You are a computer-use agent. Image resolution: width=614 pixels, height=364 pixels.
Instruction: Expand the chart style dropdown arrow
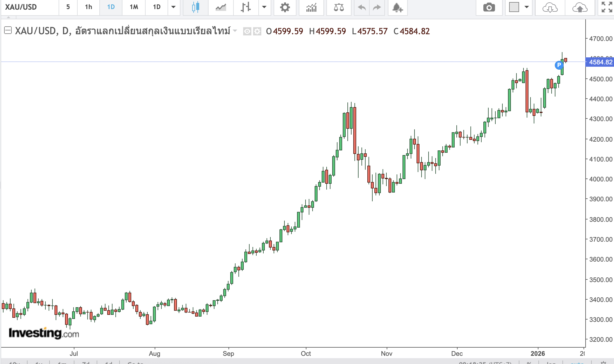[264, 7]
